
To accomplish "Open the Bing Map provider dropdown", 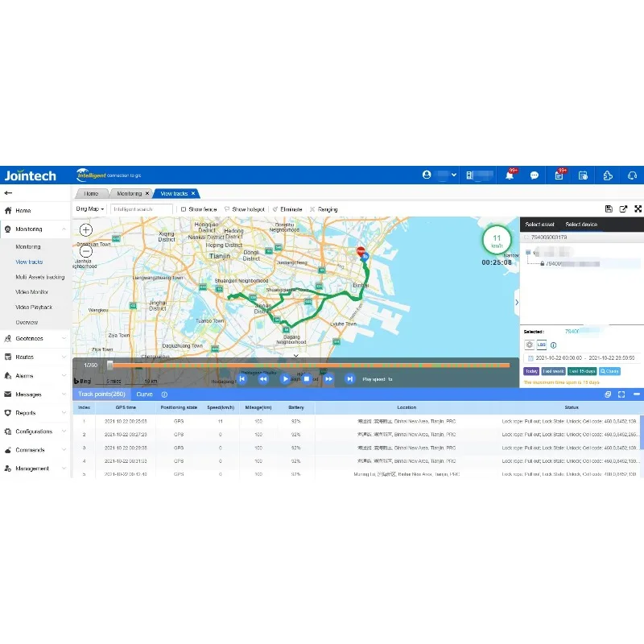I will 90,209.
